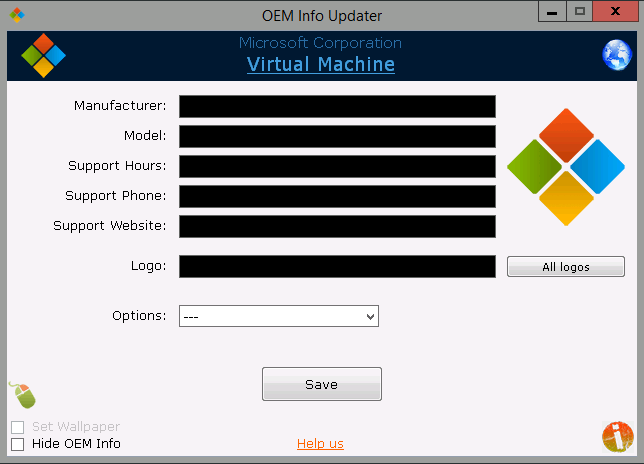644x464 pixels.
Task: Open the orange info icon
Action: coord(618,437)
